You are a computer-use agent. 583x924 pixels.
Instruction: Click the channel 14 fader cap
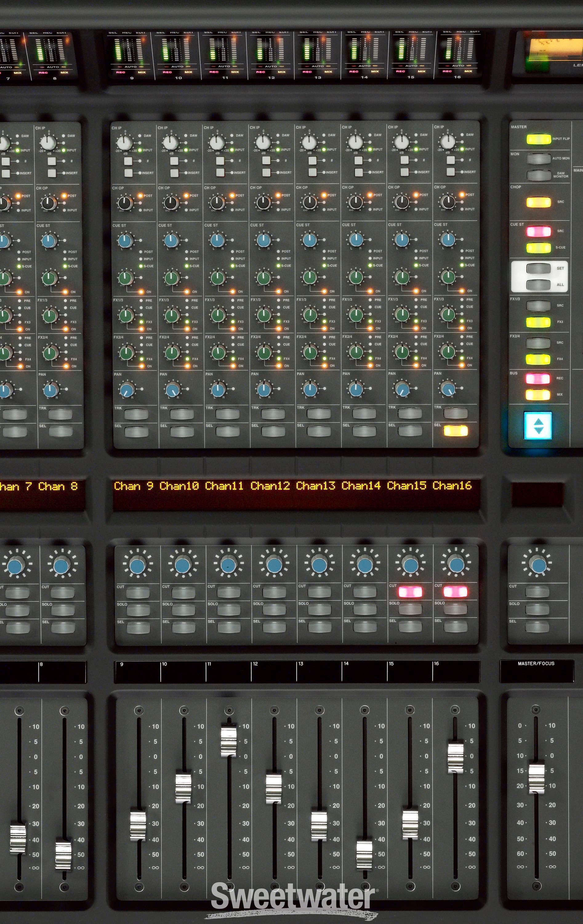click(x=364, y=855)
